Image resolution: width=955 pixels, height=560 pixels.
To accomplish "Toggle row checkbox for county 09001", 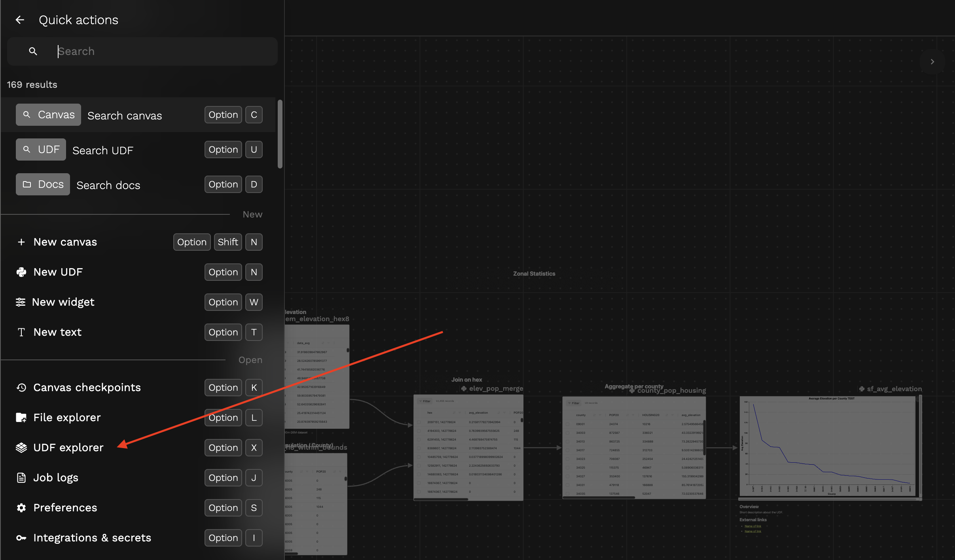I will 568,424.
